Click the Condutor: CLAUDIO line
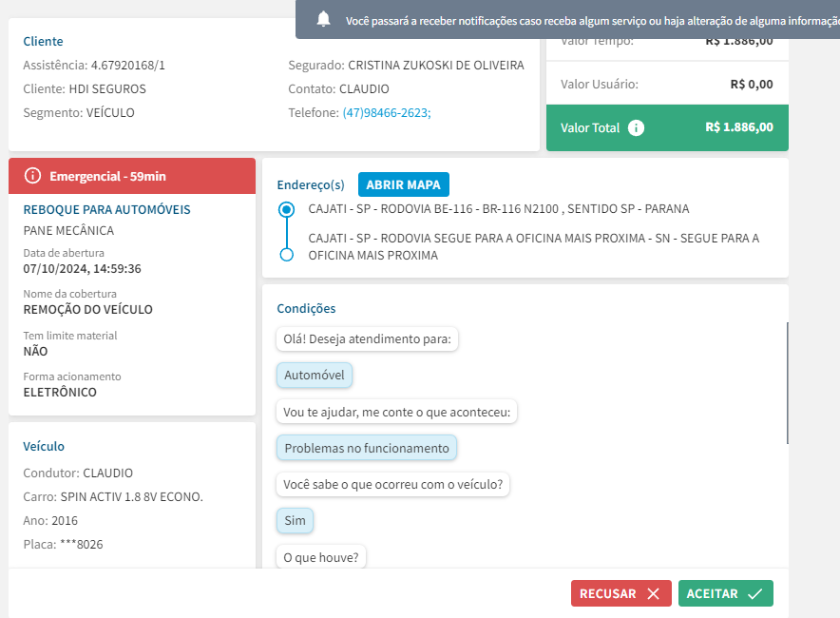 pyautogui.click(x=78, y=473)
